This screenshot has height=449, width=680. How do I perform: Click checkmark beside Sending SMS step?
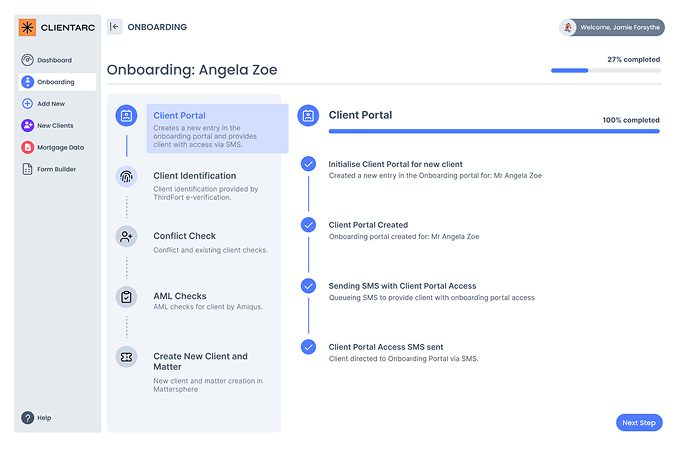[308, 286]
